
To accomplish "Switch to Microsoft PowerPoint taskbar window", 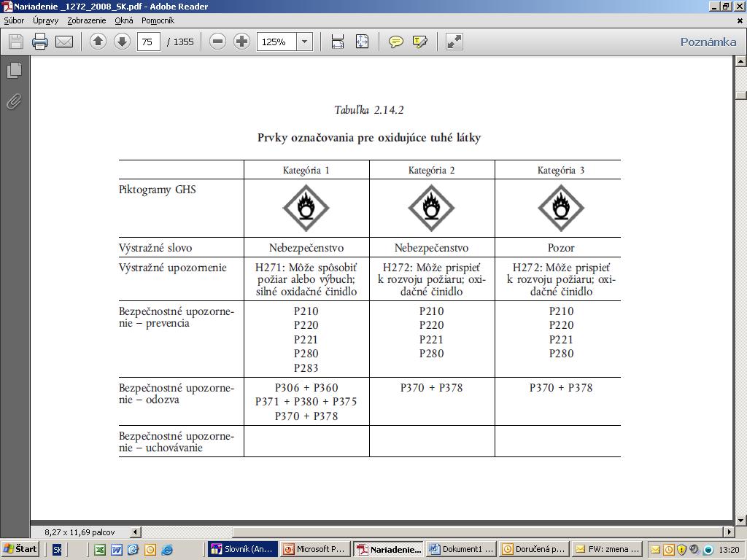I will [x=314, y=549].
